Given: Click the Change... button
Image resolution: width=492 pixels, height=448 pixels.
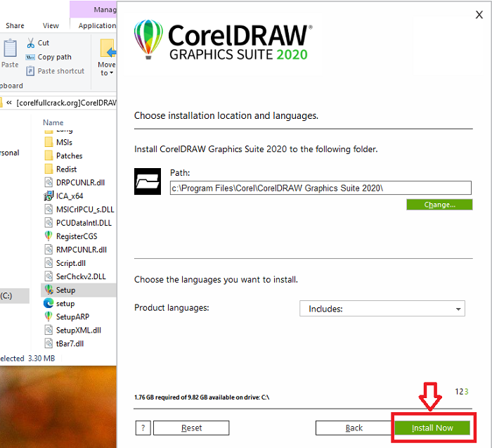Looking at the screenshot, I should click(439, 205).
